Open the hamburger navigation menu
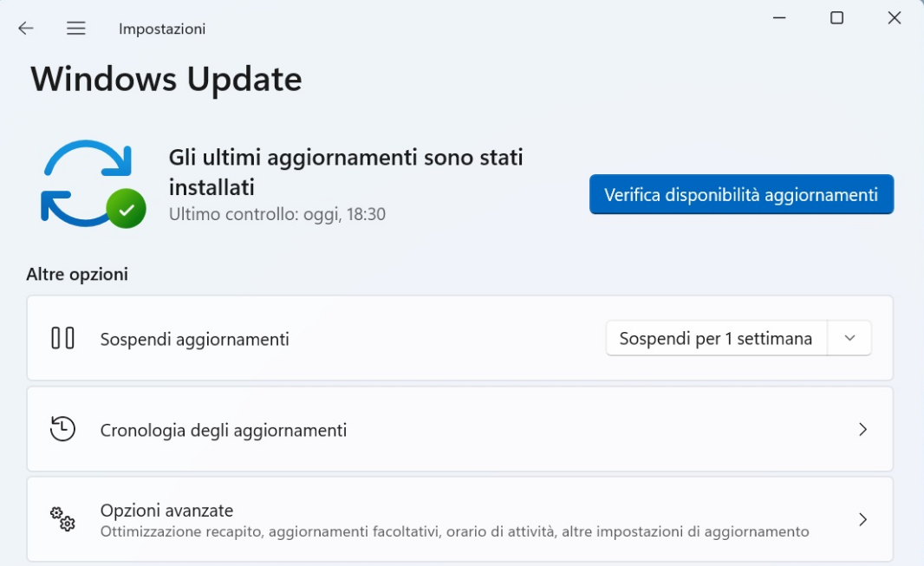 [x=76, y=29]
